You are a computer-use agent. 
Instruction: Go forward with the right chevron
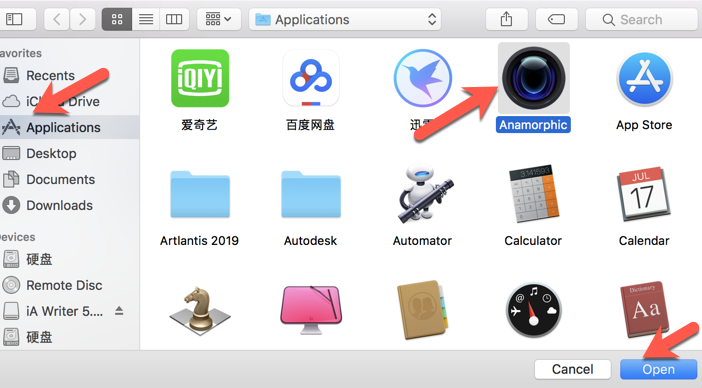click(82, 19)
